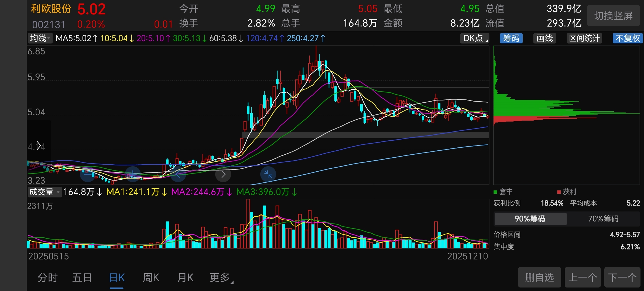Open the 均线 indicator dropdown
Image resolution: width=644 pixels, height=291 pixels.
pyautogui.click(x=40, y=38)
